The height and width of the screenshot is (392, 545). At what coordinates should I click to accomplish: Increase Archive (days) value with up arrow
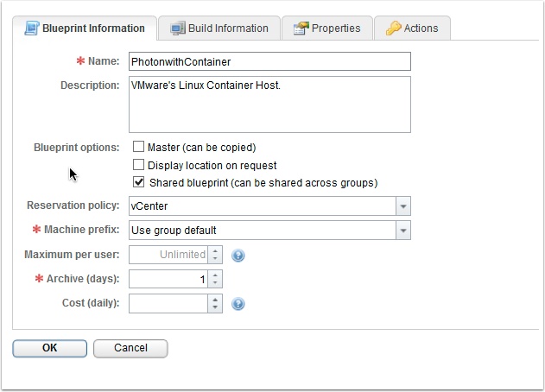(x=215, y=275)
